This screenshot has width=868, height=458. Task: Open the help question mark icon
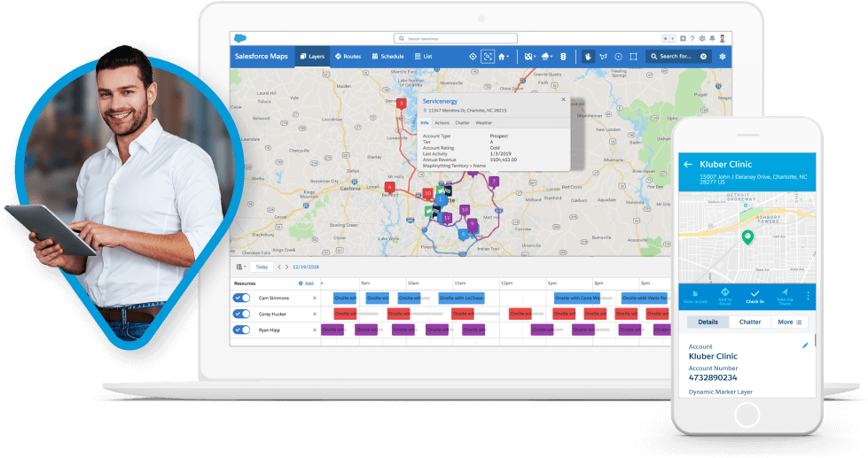(x=692, y=39)
